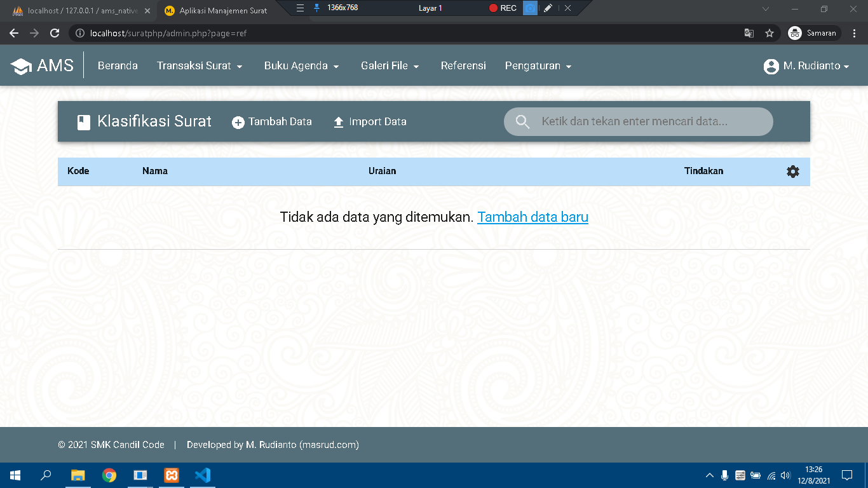Open the Wi-Fi network tray icon

[771, 475]
